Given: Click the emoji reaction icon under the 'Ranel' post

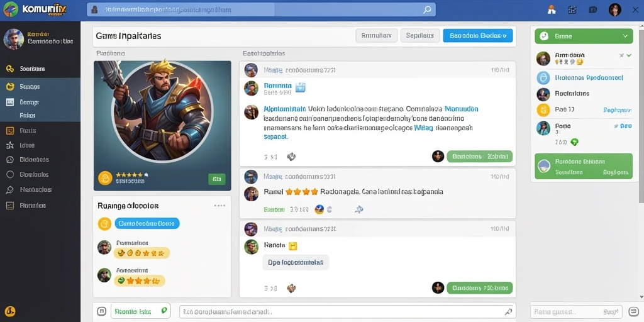Looking at the screenshot, I should [319, 209].
